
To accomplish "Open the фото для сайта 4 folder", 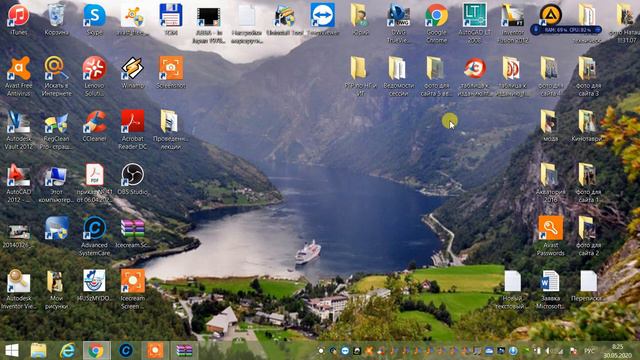I will coord(550,76).
